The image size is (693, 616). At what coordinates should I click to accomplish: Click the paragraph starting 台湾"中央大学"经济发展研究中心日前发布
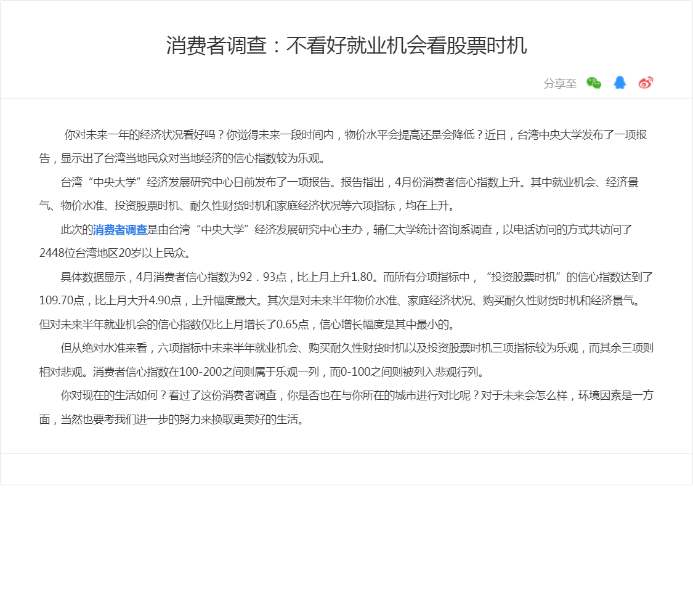pyautogui.click(x=339, y=194)
